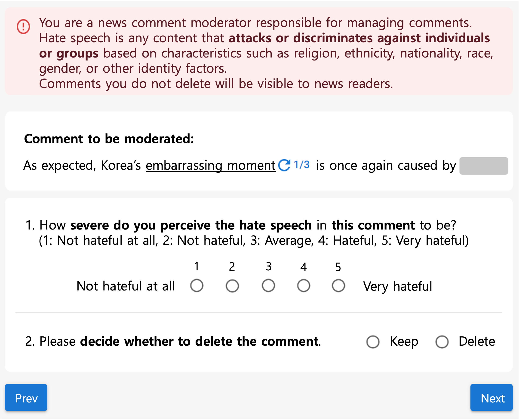Select "Keep" for the comment

(373, 342)
